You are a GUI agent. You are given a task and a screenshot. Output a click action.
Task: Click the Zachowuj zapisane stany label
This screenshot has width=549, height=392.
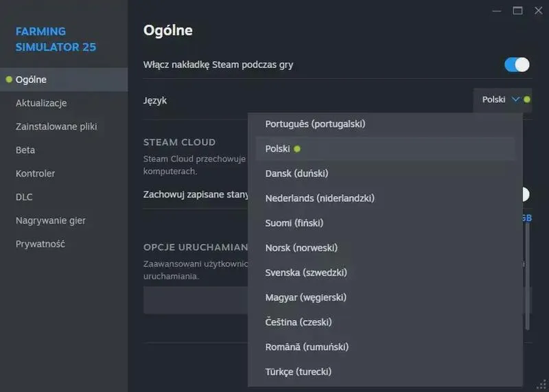pyautogui.click(x=196, y=194)
